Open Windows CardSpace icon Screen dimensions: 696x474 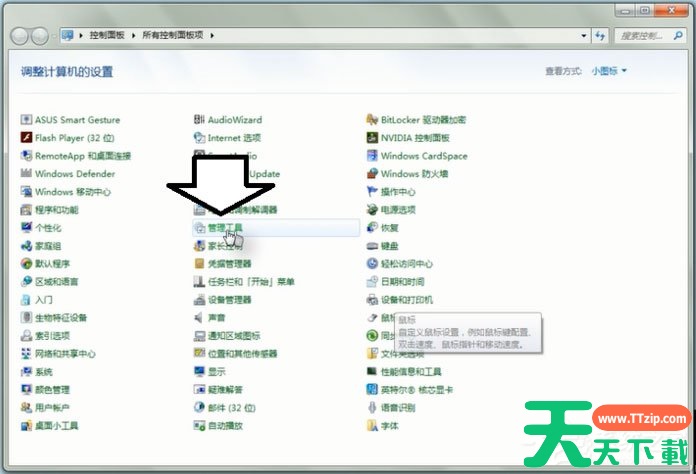(372, 156)
